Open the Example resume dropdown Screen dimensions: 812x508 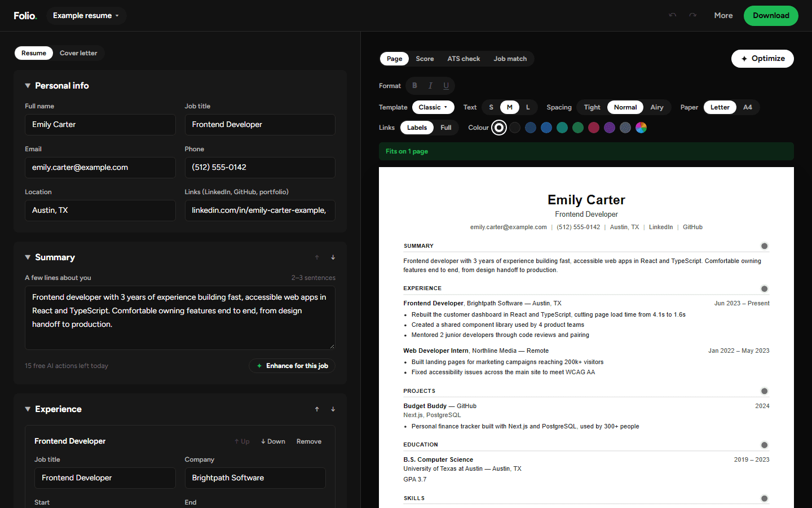(86, 16)
